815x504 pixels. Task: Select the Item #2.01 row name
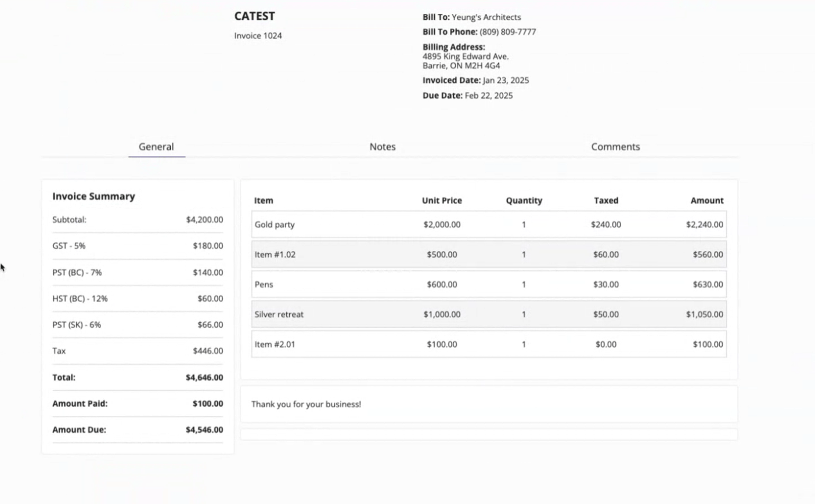[275, 345]
